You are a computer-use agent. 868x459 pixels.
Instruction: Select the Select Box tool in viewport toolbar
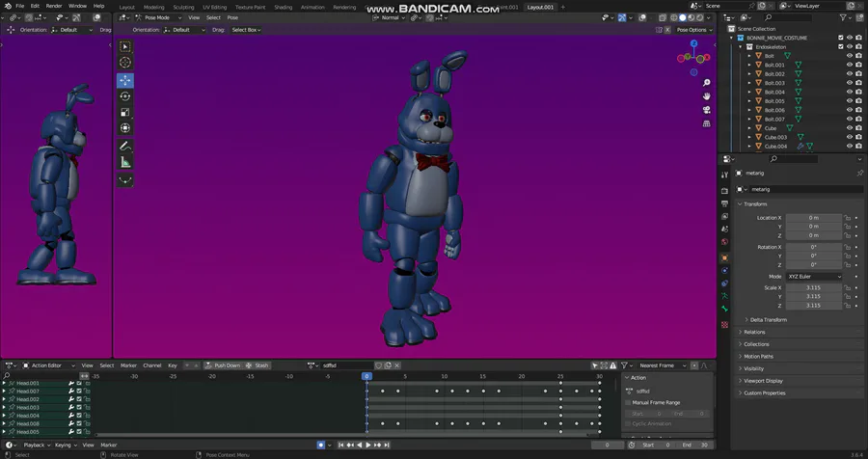click(125, 47)
